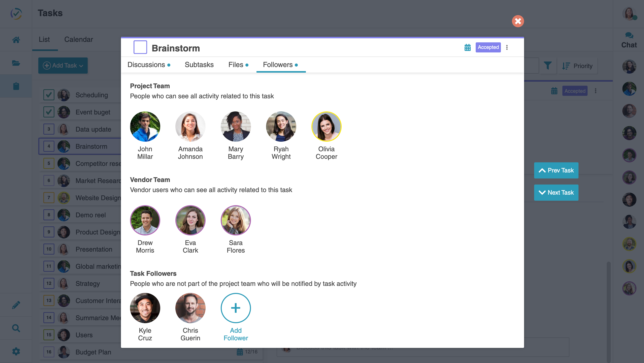Viewport: 644px width, 363px height.
Task: Open search from the sidebar magnifier
Action: pyautogui.click(x=16, y=328)
